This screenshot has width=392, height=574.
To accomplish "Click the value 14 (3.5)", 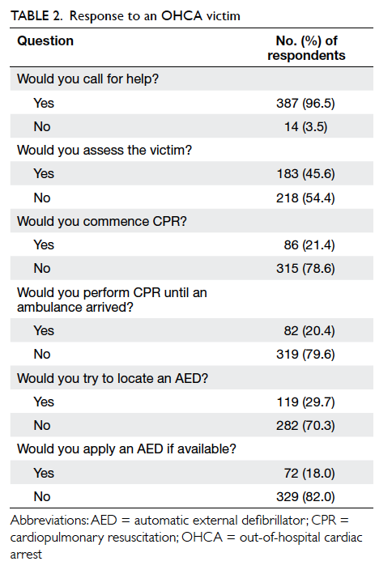I will (x=306, y=126).
